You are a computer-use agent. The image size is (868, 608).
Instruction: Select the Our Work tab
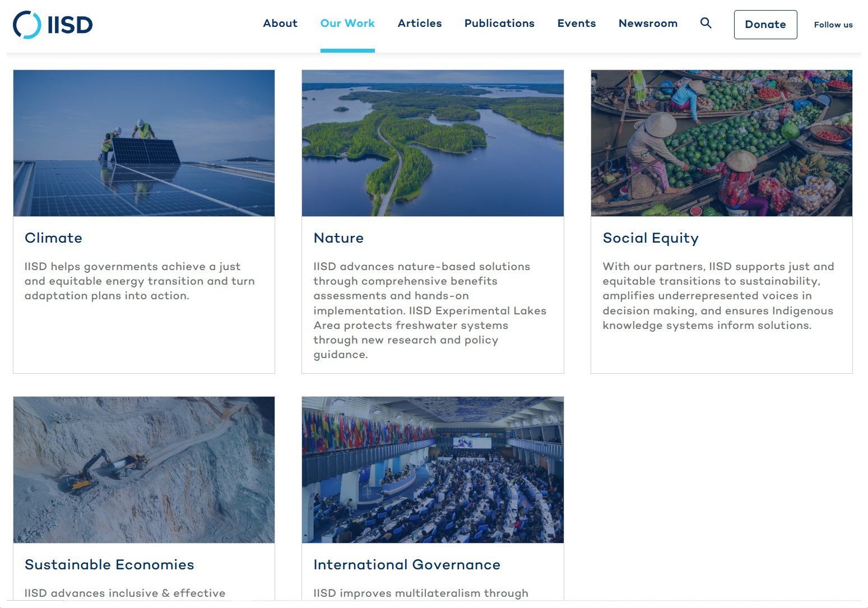(347, 23)
